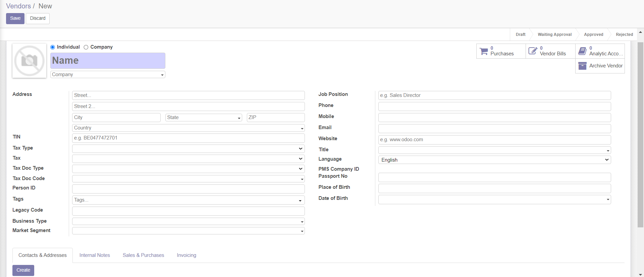Screen dimensions: 644x277
Task: Select the Company radio button
Action: [86, 47]
